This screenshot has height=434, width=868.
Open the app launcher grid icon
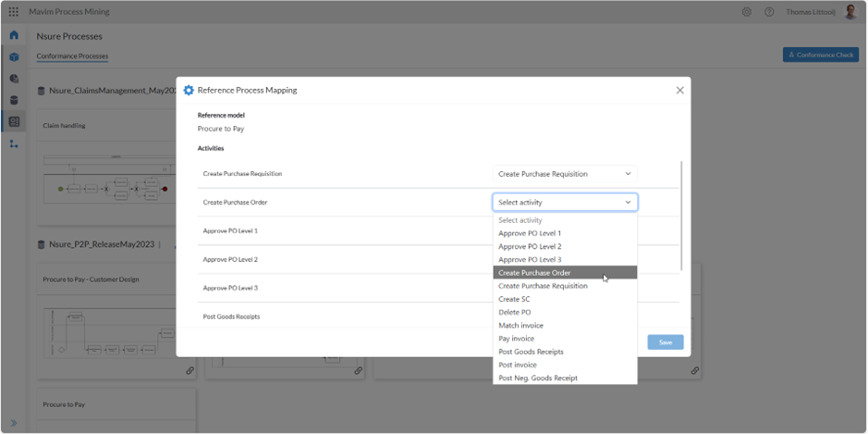13,12
